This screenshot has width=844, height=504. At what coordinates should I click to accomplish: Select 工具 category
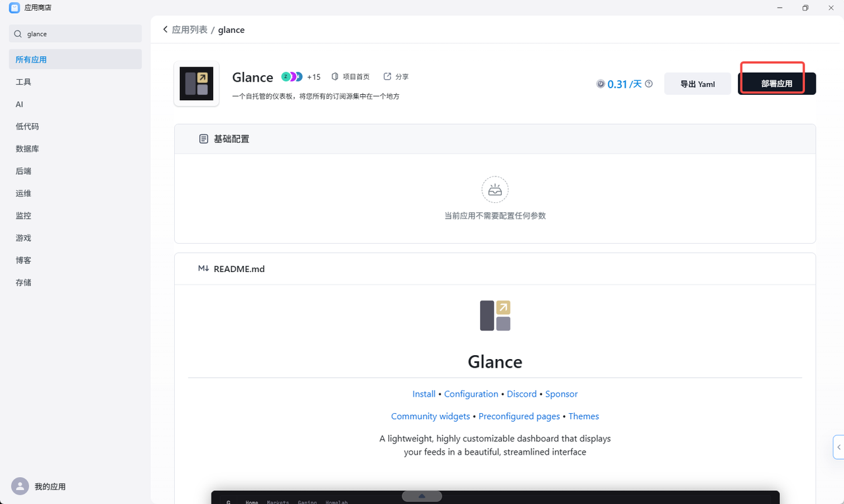click(x=75, y=82)
